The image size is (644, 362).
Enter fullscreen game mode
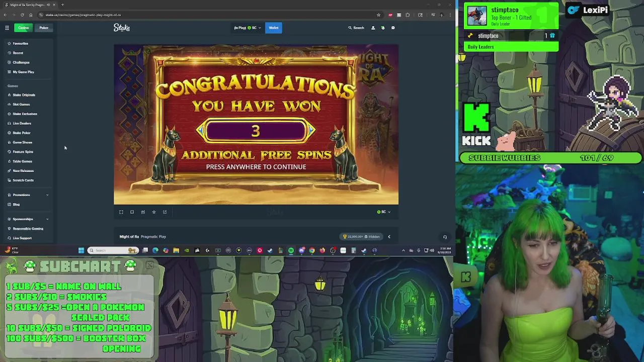pos(121,212)
